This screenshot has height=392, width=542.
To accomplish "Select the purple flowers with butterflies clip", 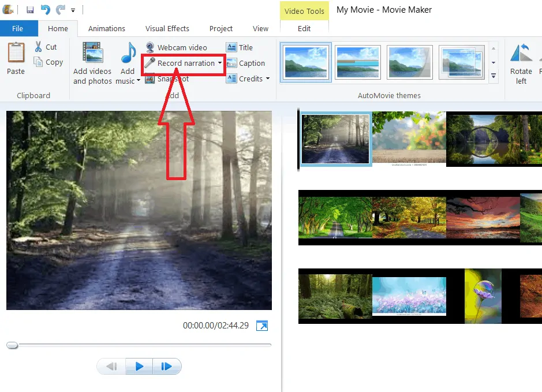I will tap(409, 296).
